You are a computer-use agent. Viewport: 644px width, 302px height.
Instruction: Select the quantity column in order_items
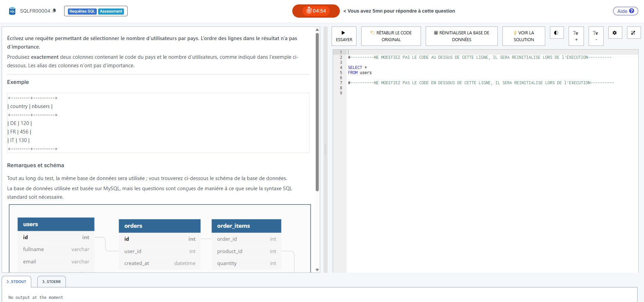coord(246,263)
